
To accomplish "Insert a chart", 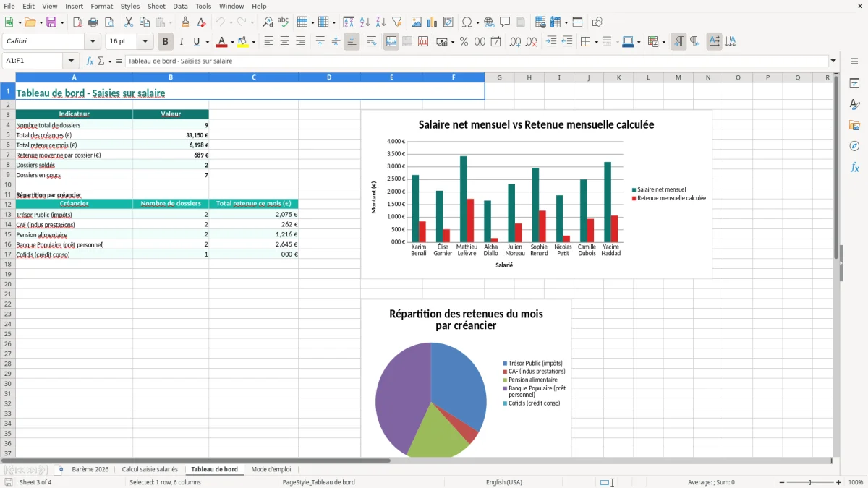I will point(433,22).
